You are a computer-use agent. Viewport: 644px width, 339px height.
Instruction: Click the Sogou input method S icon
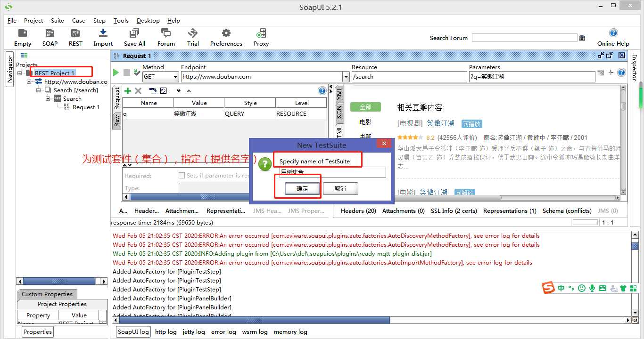click(548, 288)
